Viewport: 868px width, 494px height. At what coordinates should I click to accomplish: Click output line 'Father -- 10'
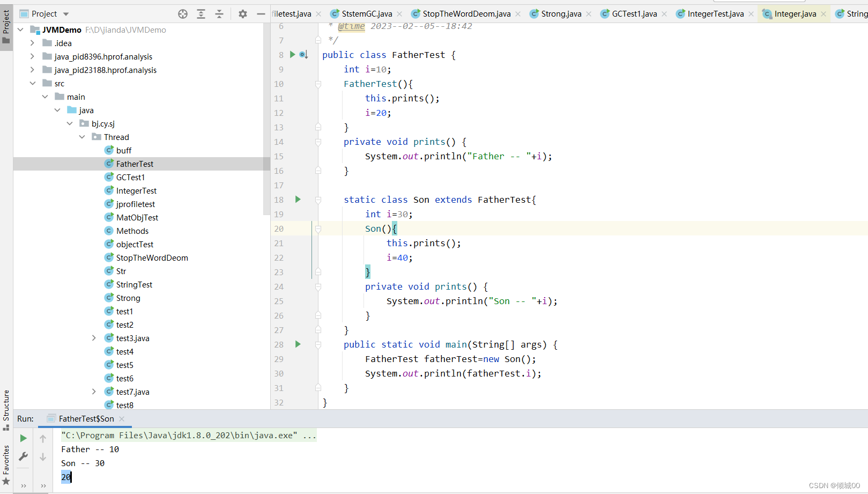click(x=90, y=449)
